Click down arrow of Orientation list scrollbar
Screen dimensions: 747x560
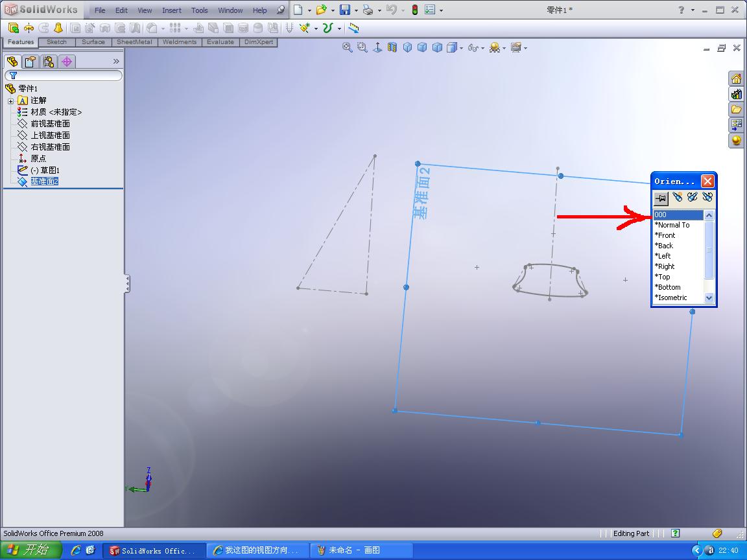(x=709, y=297)
